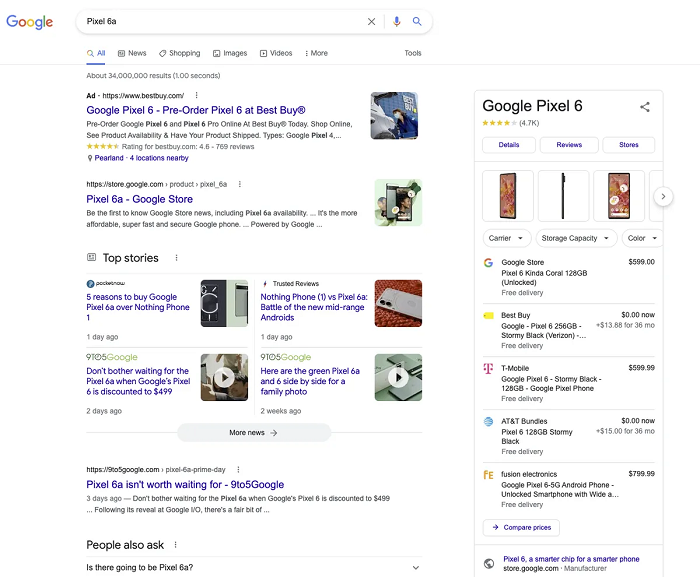View Pixel 6 front-screen product image
700x577 pixels.
point(619,196)
